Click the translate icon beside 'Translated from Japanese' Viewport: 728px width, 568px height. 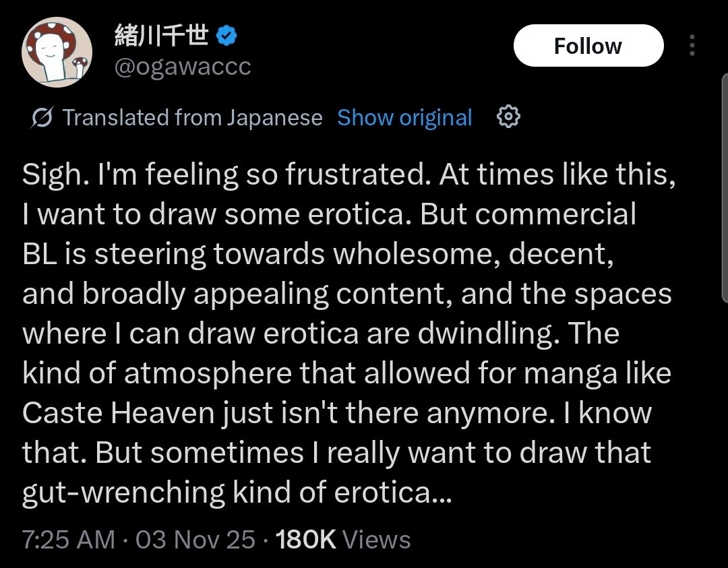pyautogui.click(x=42, y=119)
